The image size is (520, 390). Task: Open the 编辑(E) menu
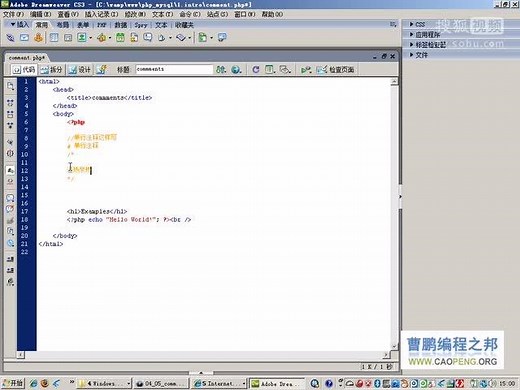(41, 14)
